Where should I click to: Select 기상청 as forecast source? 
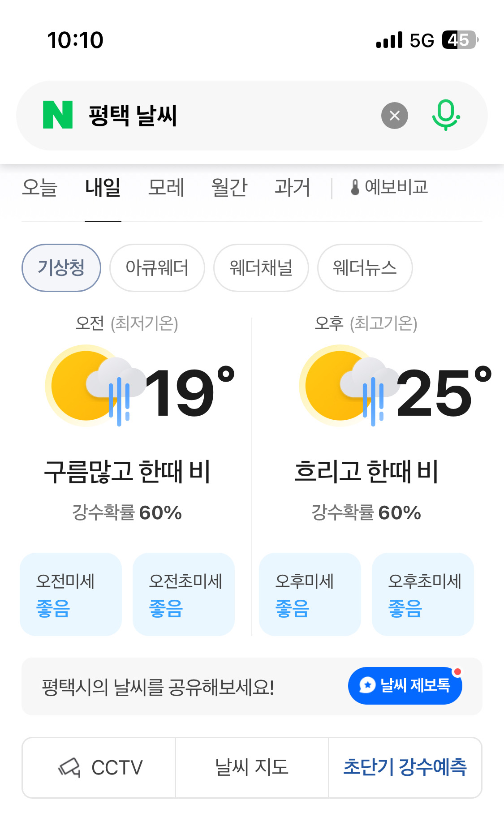pos(61,268)
